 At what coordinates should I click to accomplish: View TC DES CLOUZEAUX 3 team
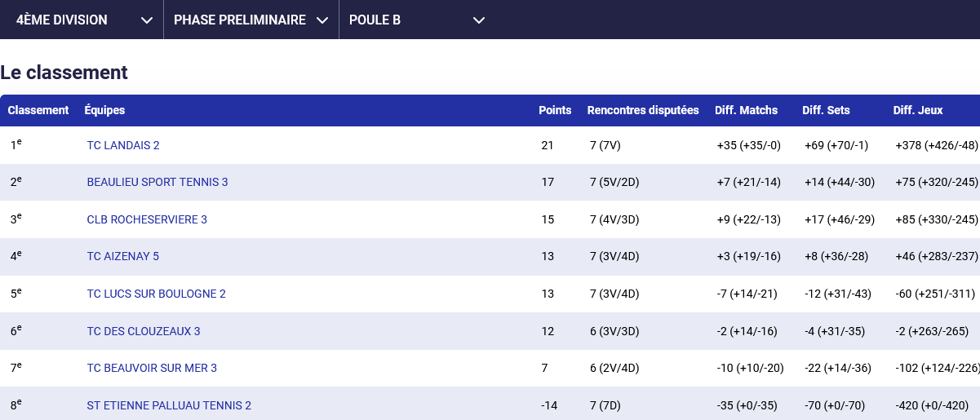pos(144,331)
